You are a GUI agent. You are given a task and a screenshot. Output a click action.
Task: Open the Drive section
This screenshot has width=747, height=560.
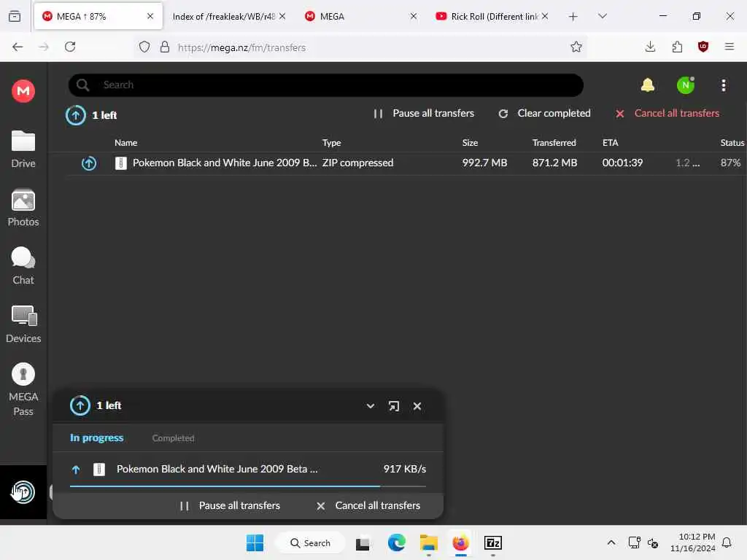click(23, 149)
